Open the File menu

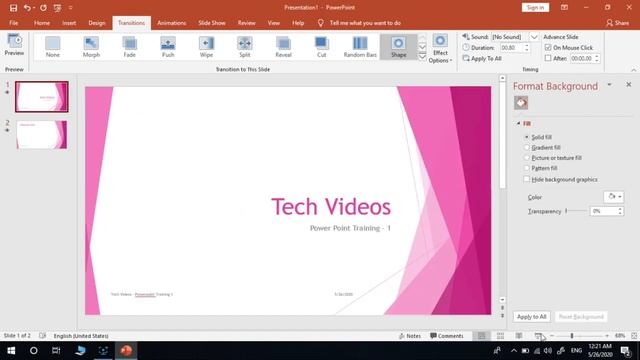click(13, 23)
